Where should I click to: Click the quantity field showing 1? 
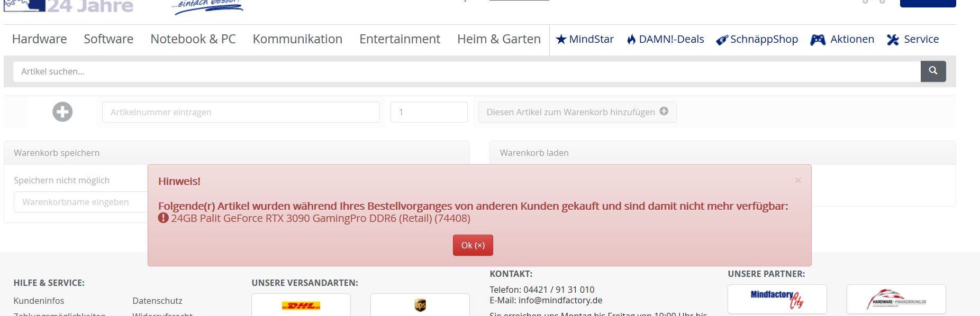click(429, 112)
